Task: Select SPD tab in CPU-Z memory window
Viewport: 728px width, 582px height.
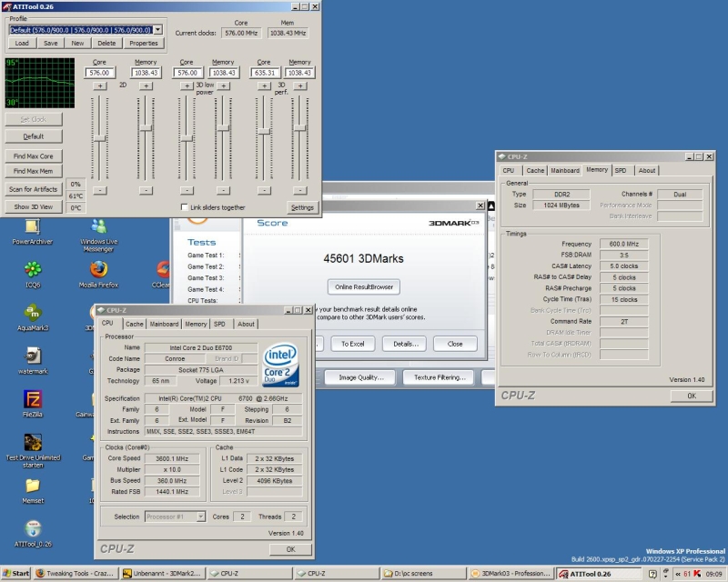Action: (621, 170)
